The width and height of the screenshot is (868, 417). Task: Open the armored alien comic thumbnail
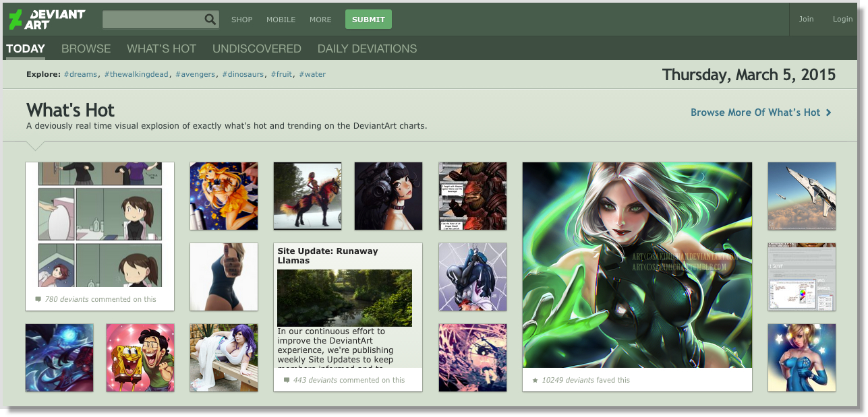(472, 196)
